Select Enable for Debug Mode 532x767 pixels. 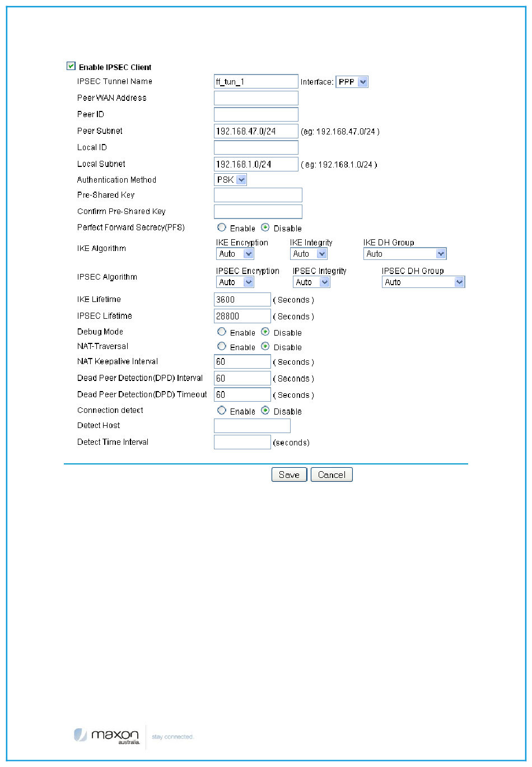(222, 332)
